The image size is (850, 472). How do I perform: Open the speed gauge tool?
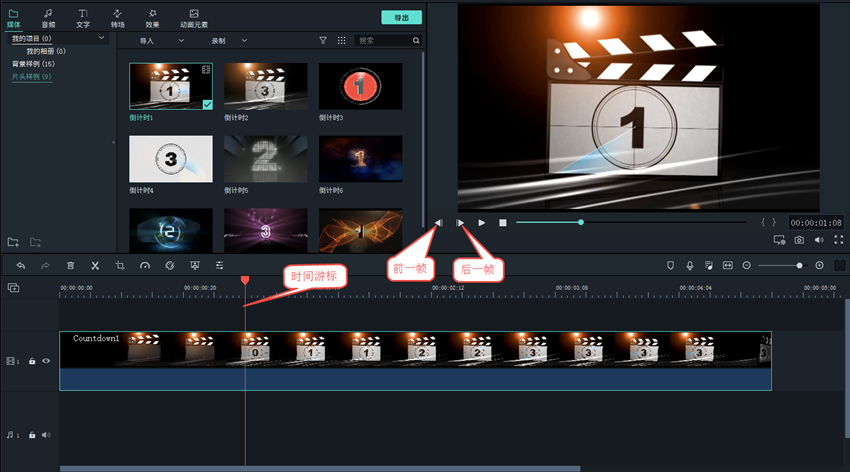coord(145,266)
